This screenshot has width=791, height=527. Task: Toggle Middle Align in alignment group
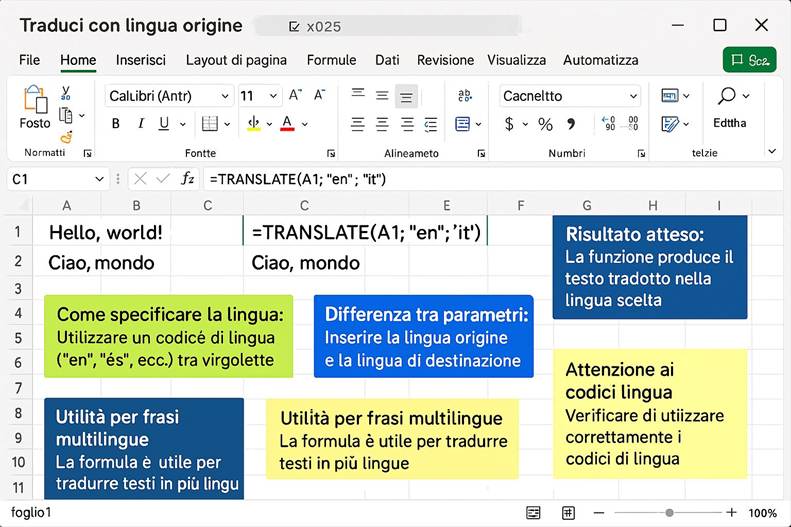[x=382, y=95]
